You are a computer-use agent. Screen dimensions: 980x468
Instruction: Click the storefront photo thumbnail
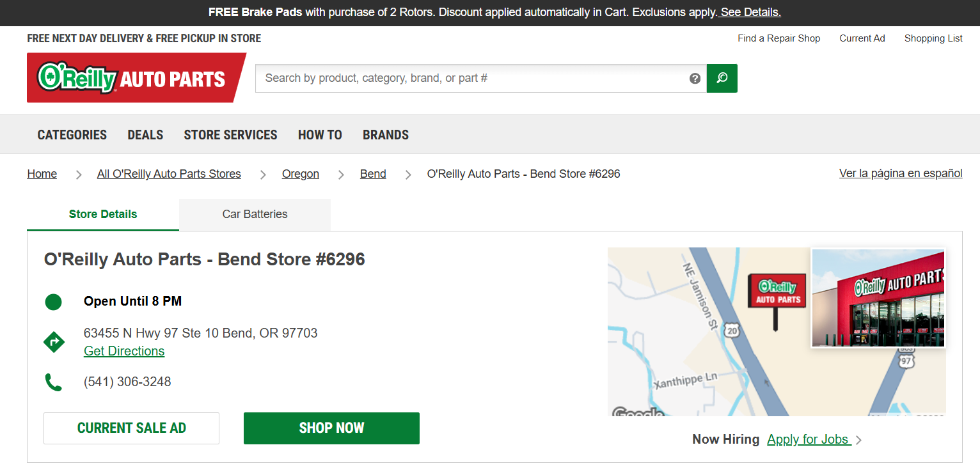[x=878, y=298]
